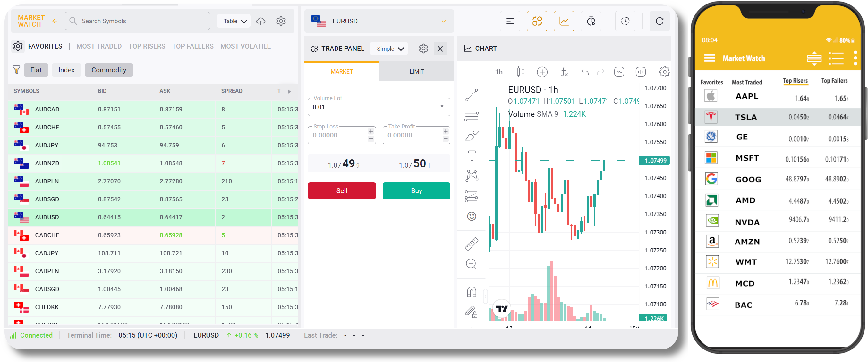
Task: Open the 1h timeframe selector on chart
Action: [x=499, y=72]
